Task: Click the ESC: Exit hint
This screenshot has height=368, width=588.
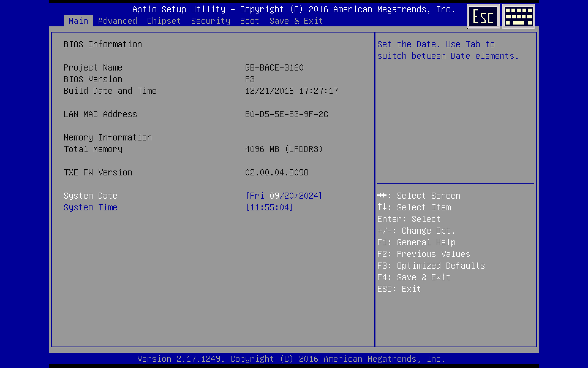Action: pyautogui.click(x=399, y=289)
